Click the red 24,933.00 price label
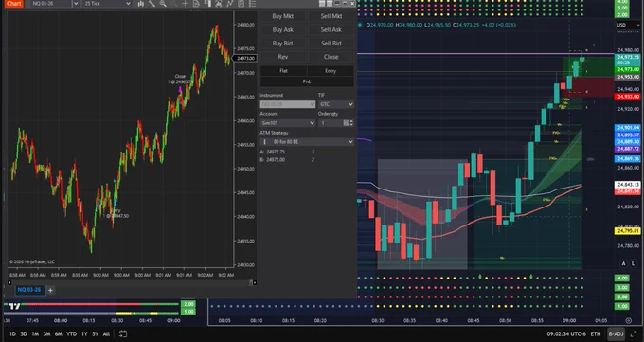 628,97
